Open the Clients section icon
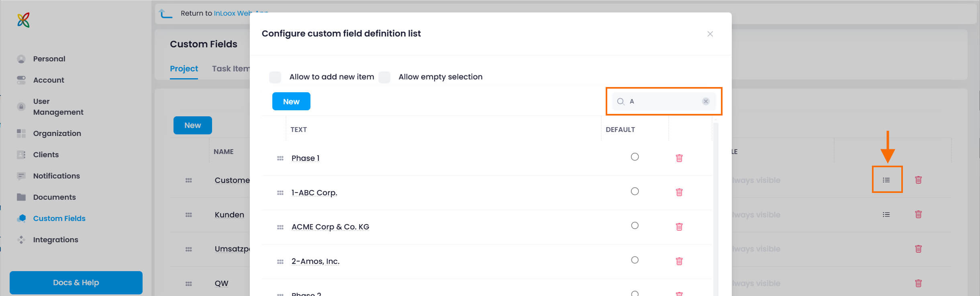The width and height of the screenshot is (980, 296). 21,154
